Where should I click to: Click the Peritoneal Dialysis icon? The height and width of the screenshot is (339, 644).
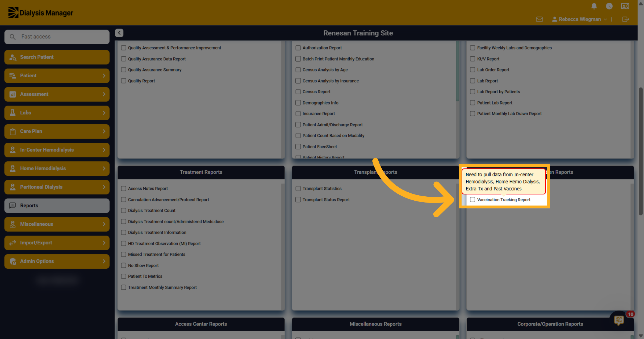point(13,187)
